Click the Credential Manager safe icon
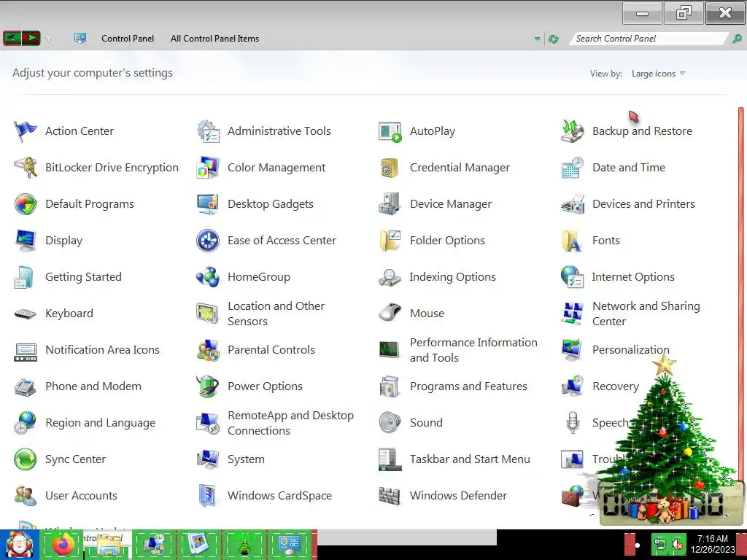The image size is (747, 560). [390, 168]
